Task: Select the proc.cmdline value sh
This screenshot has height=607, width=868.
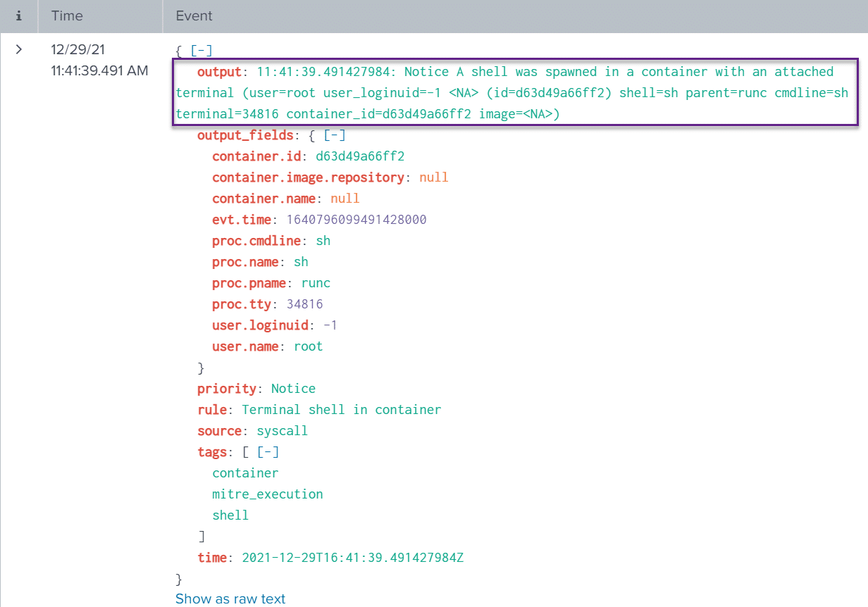Action: tap(323, 240)
